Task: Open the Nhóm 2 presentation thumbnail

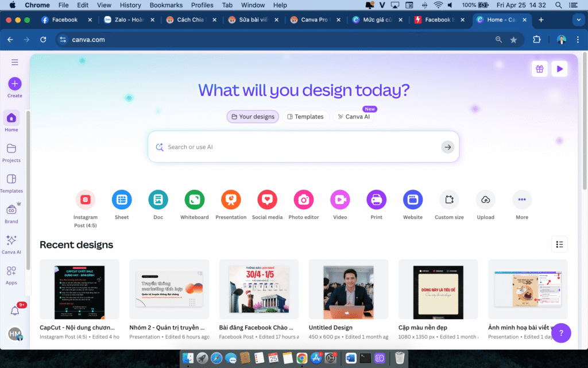Action: pos(169,289)
